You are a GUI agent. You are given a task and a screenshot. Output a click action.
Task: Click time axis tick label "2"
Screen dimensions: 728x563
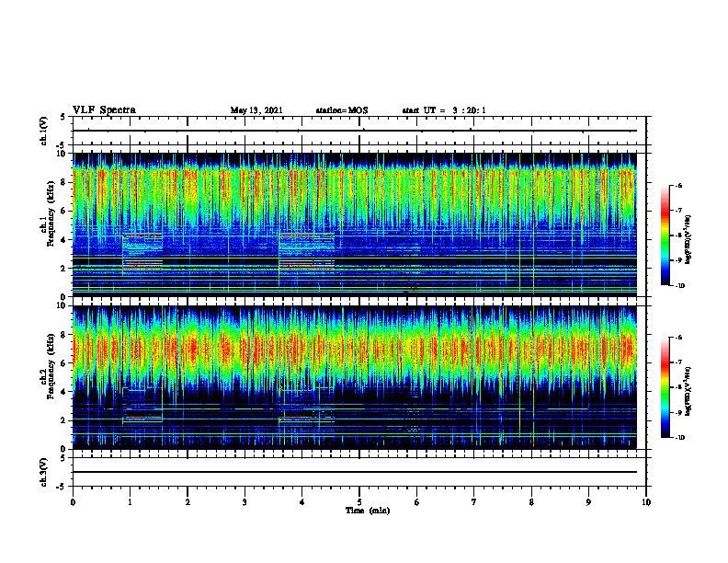188,502
